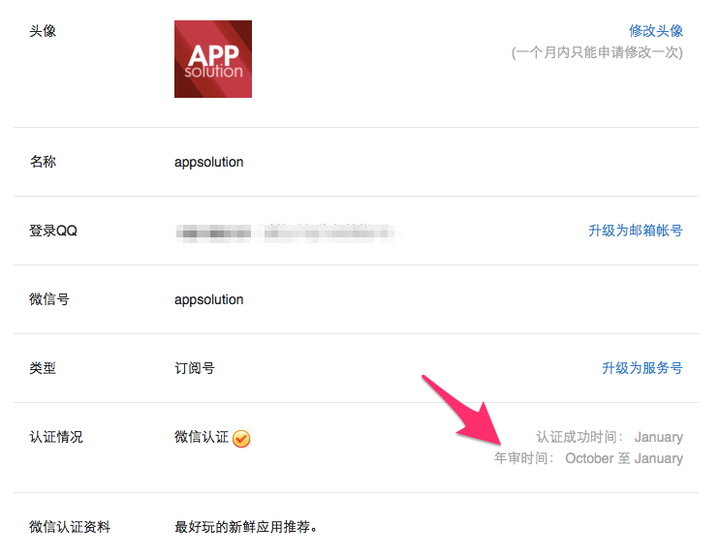Click the orange verified checkmark badge
Viewport: 720px width, 557px height.
click(241, 439)
